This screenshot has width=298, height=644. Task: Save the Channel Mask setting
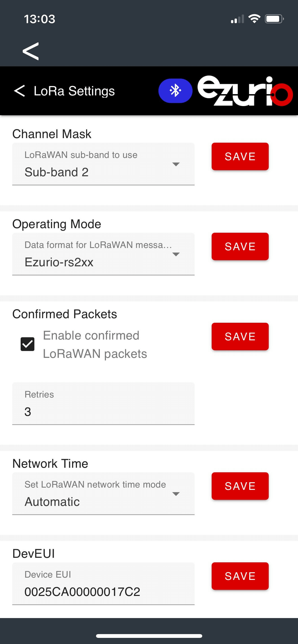pyautogui.click(x=240, y=156)
